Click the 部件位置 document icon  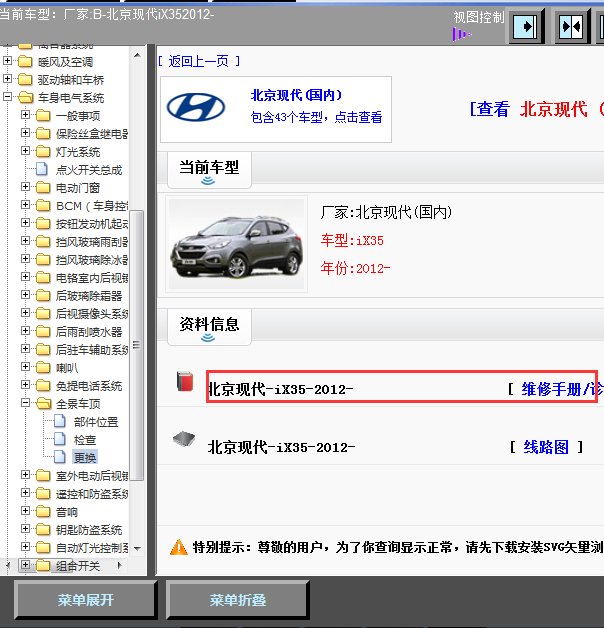60,421
